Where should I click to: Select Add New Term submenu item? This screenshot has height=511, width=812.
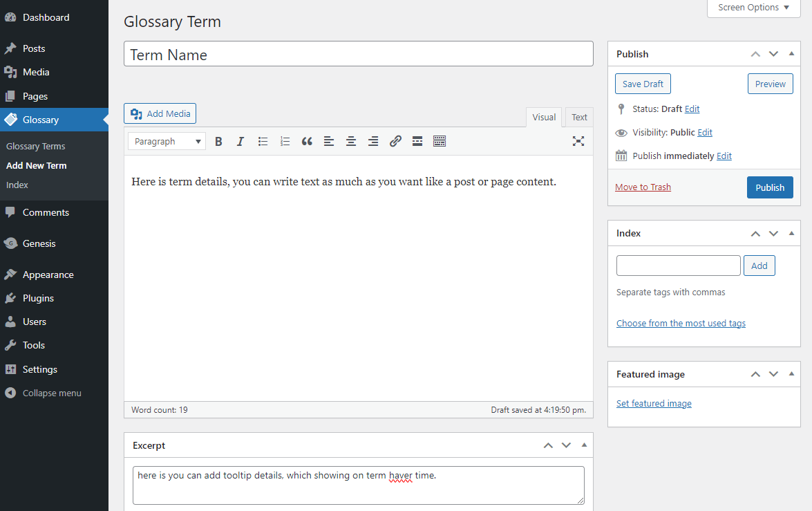(36, 165)
